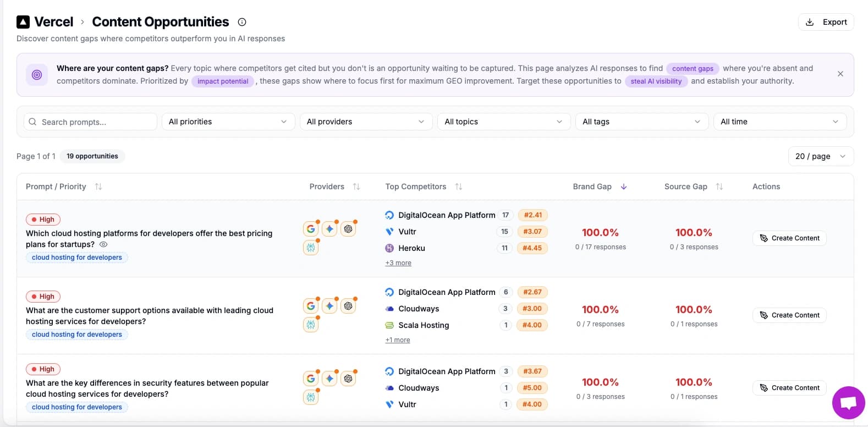
Task: Click Vultr logo in pricing plans row
Action: pos(389,232)
